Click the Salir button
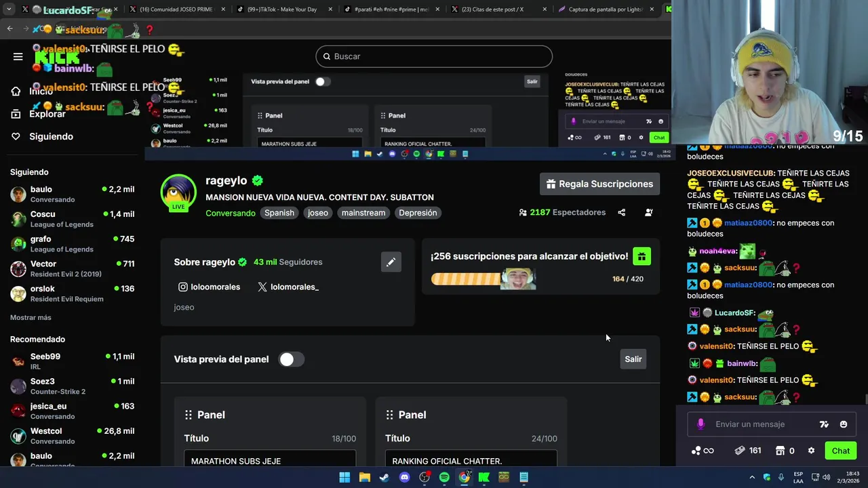 633,359
